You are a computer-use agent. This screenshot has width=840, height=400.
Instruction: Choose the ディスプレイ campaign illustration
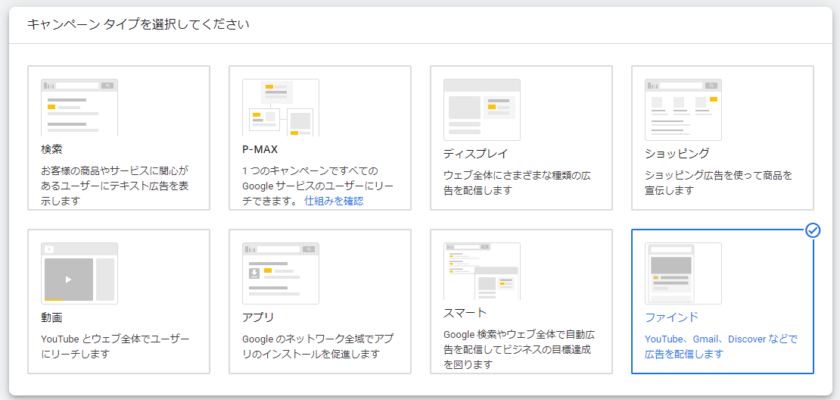coord(482,110)
